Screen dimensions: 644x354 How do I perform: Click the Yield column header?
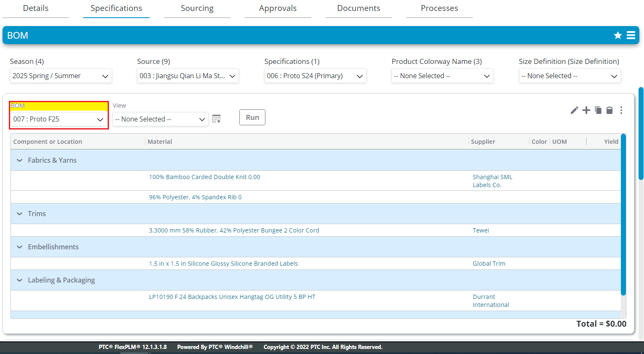(x=611, y=142)
